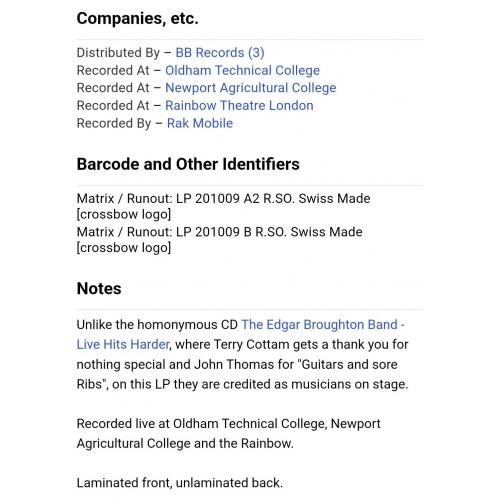Follow the Newport Agricultural College link

coord(251,88)
